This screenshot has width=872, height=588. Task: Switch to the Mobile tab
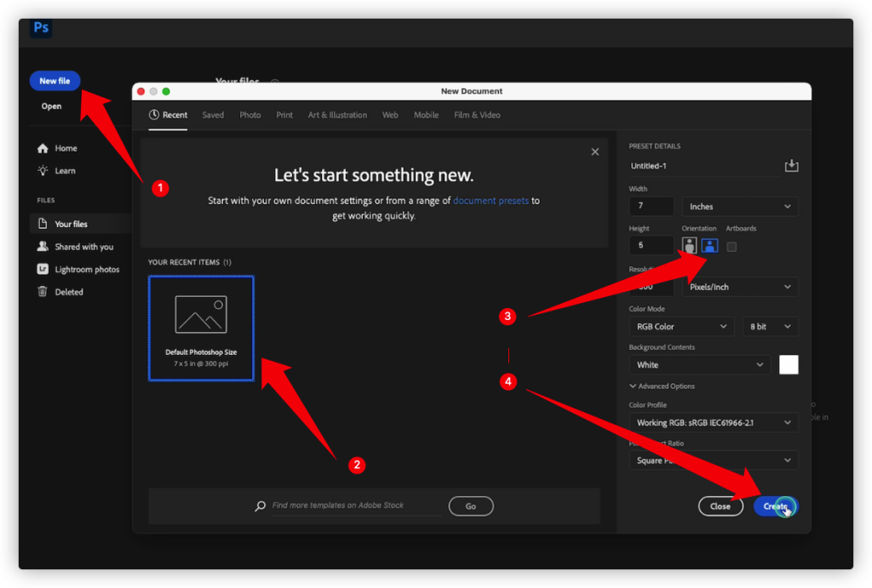coord(426,115)
